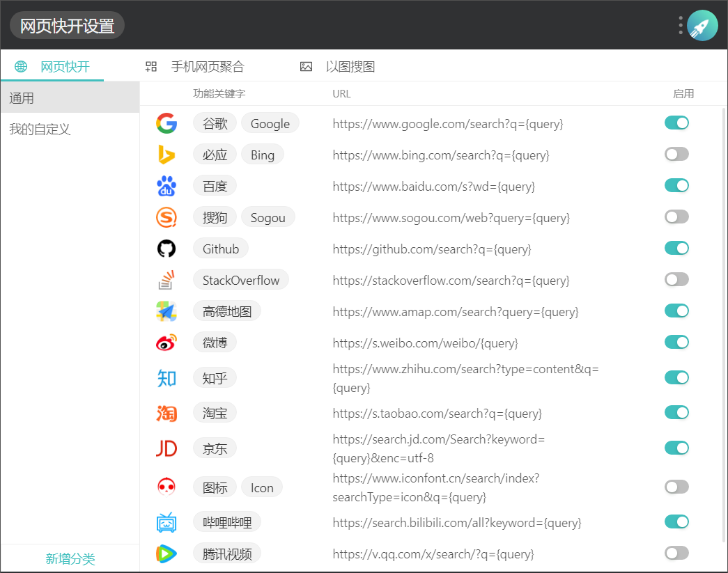Click the Google logo icon
Viewport: 728px width, 573px height.
point(166,123)
